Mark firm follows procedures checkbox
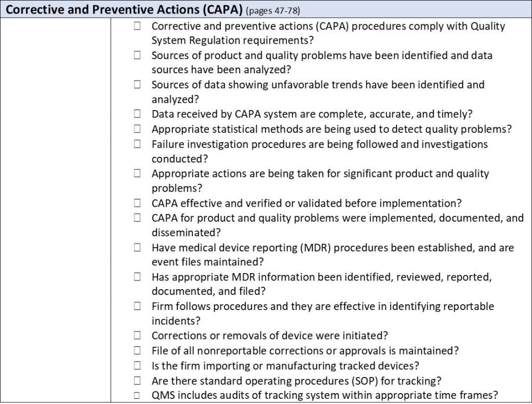The width and height of the screenshot is (532, 404). click(x=137, y=306)
